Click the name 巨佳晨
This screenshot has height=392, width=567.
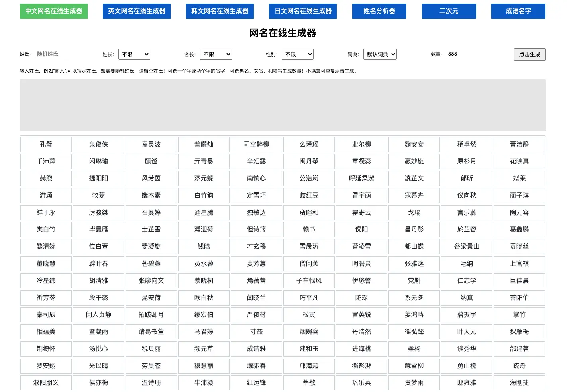tap(520, 281)
